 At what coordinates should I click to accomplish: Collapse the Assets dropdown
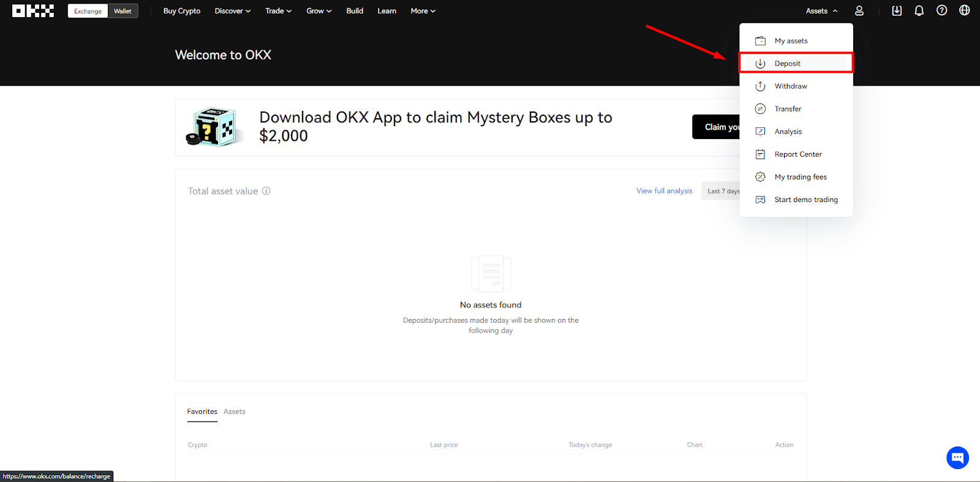tap(821, 11)
